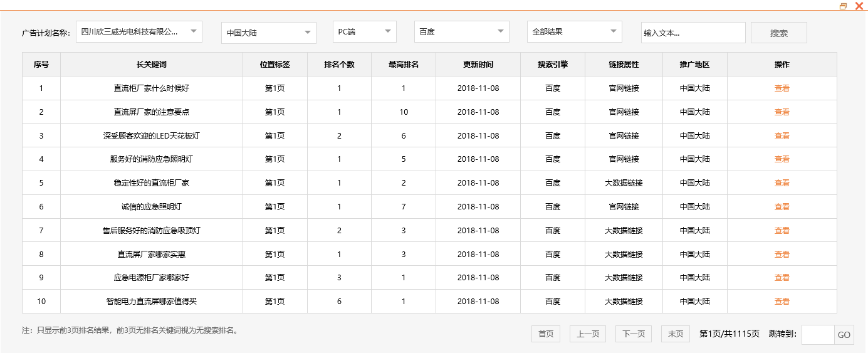Viewport: 868px width, 353px height.
Task: Click 大数据链接 in the 稳定性好的直流柜厂家 row
Action: (624, 183)
